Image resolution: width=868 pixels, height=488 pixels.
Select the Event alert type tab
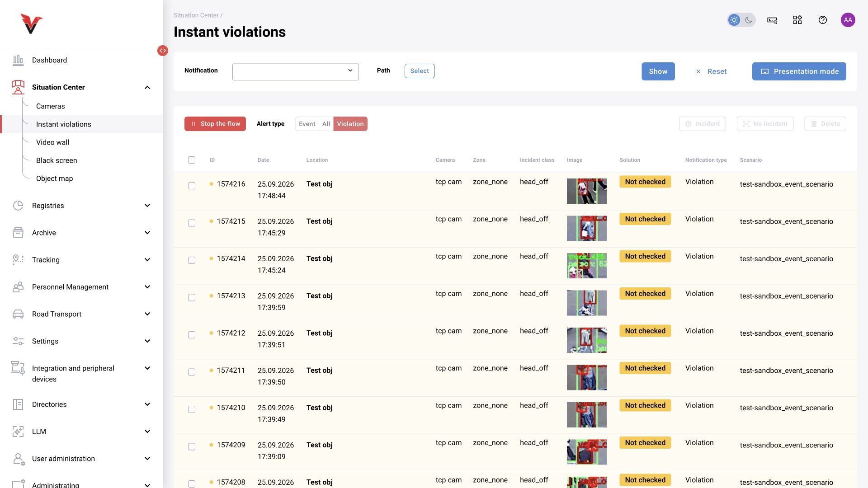coord(307,124)
